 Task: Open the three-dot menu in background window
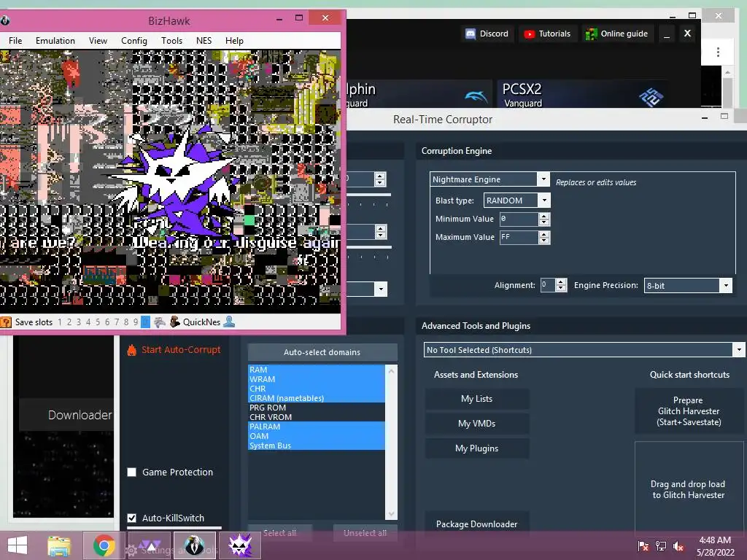(x=718, y=52)
